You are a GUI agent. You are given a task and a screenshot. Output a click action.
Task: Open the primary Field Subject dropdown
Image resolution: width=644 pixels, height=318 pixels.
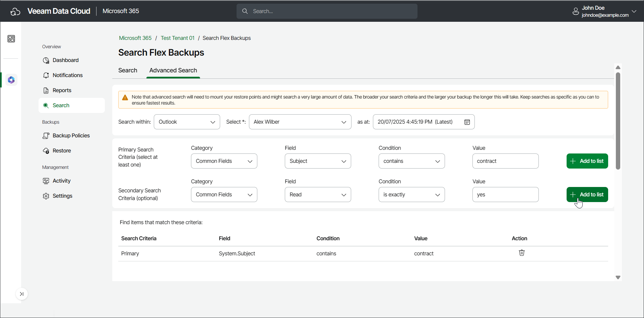coord(318,161)
